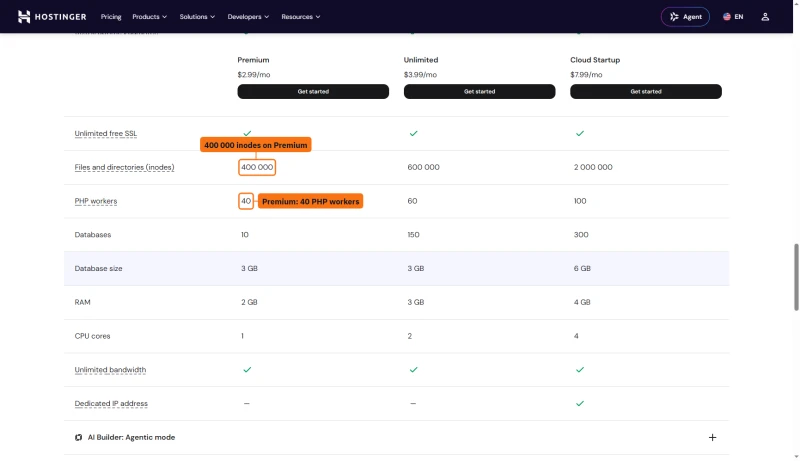Image resolution: width=800 pixels, height=461 pixels.
Task: Select the 100 PHP workers value
Action: point(580,201)
